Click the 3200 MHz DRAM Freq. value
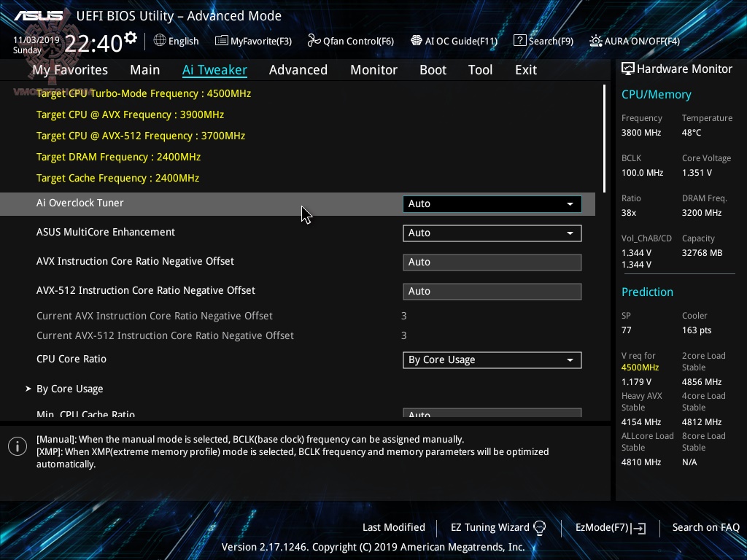The image size is (747, 560). [701, 213]
